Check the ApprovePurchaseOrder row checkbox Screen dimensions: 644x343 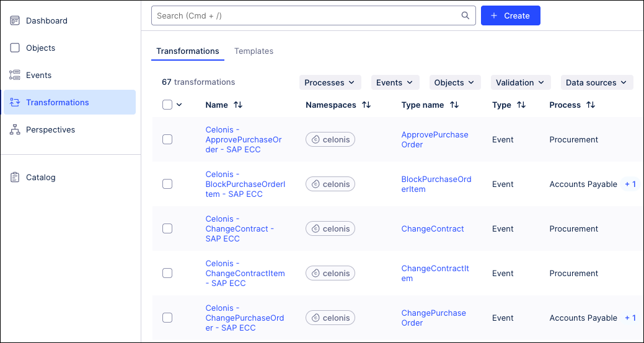167,139
